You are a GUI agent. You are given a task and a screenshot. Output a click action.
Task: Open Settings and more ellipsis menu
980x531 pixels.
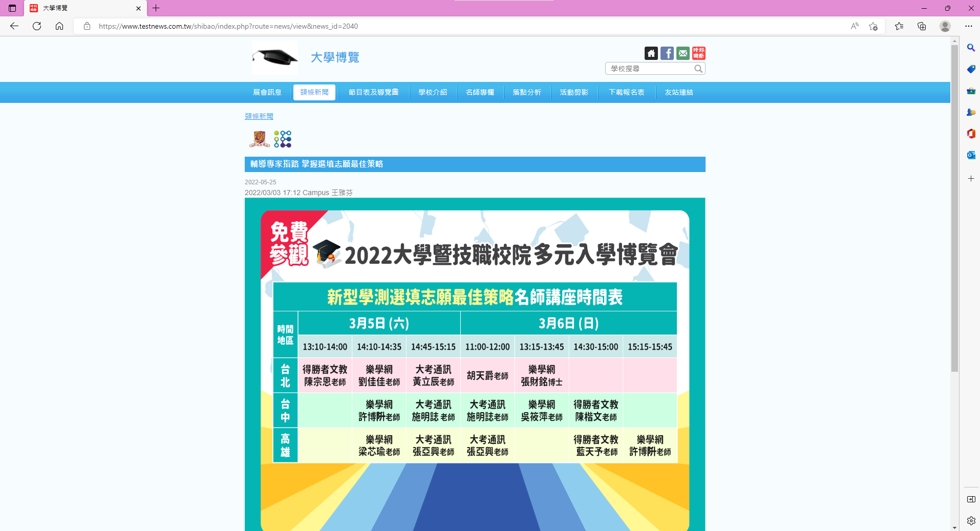pos(969,26)
